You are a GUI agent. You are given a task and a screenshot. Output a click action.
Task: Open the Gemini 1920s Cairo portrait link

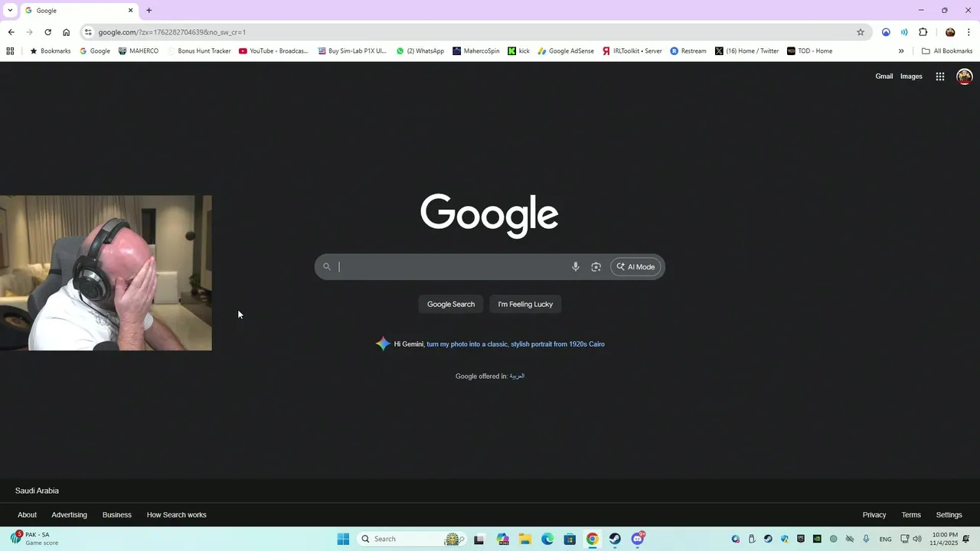click(x=515, y=344)
